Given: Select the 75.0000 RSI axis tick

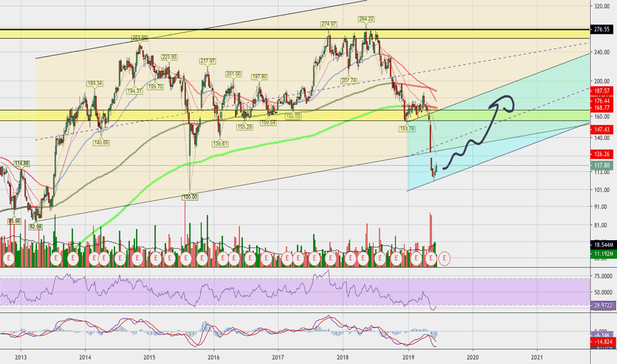Looking at the screenshot, I should (x=603, y=276).
